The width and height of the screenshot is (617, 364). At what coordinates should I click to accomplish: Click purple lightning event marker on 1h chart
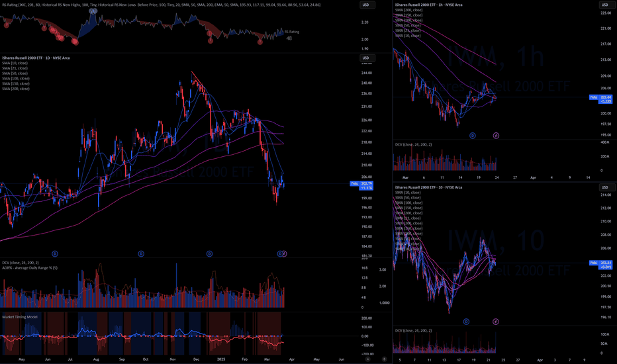pyautogui.click(x=496, y=136)
